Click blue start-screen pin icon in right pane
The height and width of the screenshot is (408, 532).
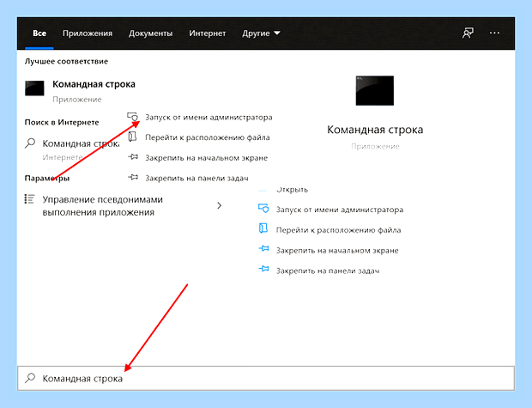[263, 249]
